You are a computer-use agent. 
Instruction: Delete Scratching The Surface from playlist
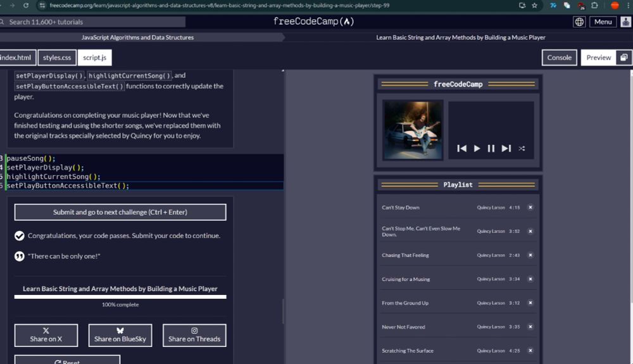530,351
